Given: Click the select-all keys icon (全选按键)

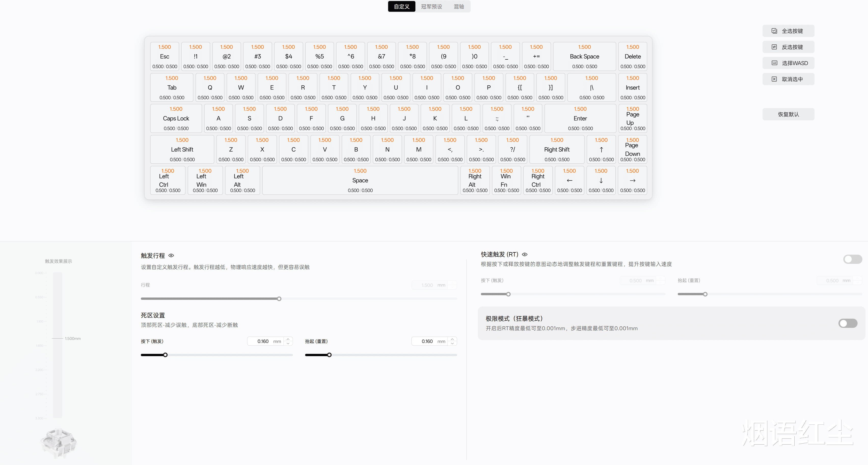Looking at the screenshot, I should pyautogui.click(x=774, y=31).
